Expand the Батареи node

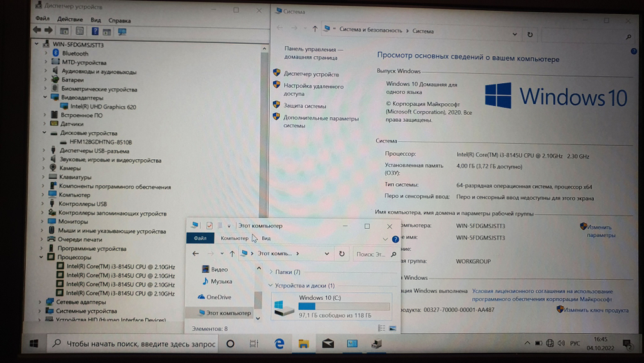(46, 80)
